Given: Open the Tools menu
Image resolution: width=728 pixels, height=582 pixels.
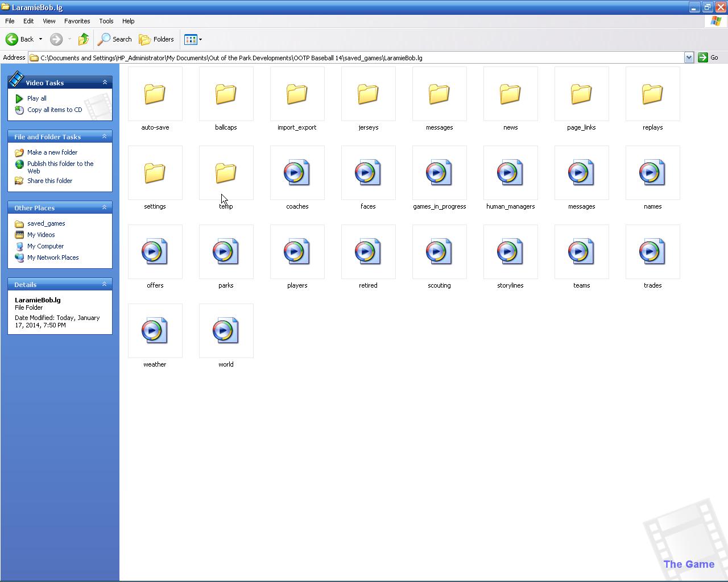Looking at the screenshot, I should [106, 21].
